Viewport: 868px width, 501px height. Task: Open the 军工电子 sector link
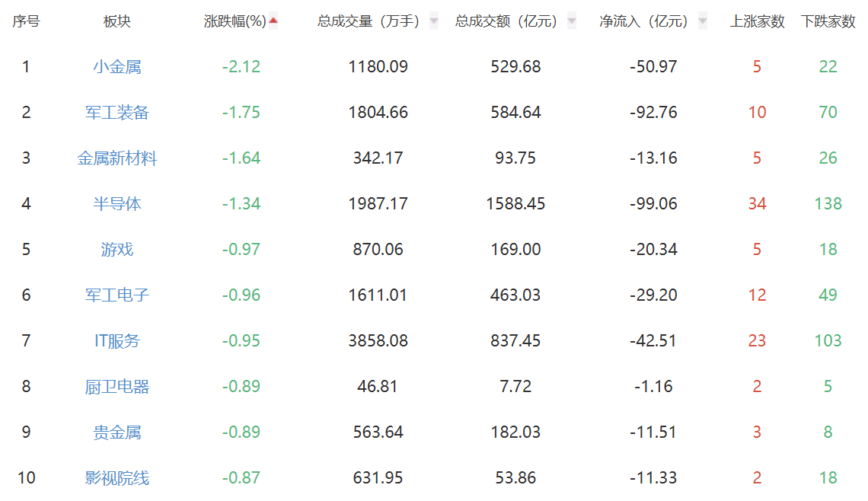coord(117,295)
